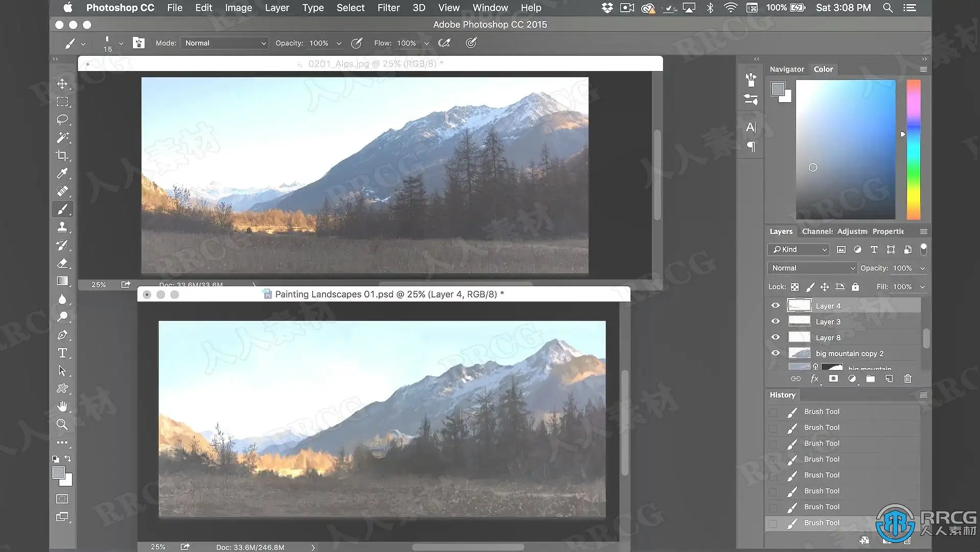Select the Crop tool
Viewport: 980px width, 552px height.
pyautogui.click(x=62, y=155)
